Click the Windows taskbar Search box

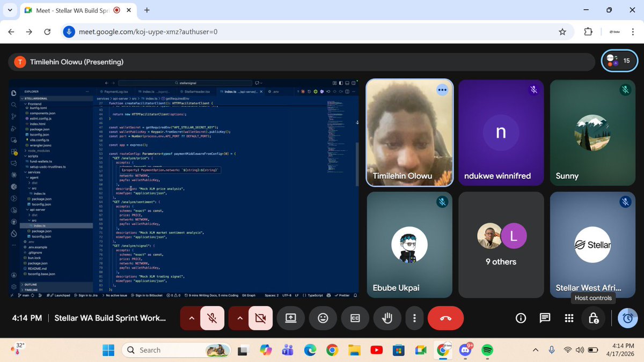pyautogui.click(x=175, y=350)
